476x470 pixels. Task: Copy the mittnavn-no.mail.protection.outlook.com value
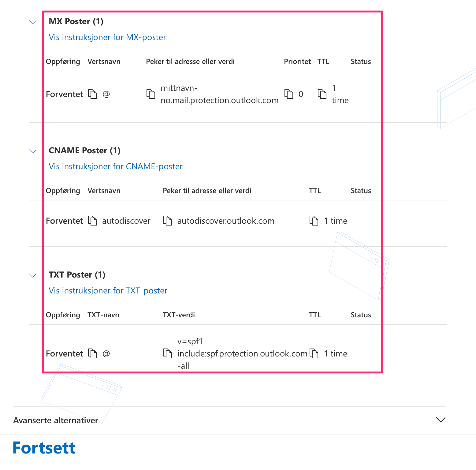(151, 94)
